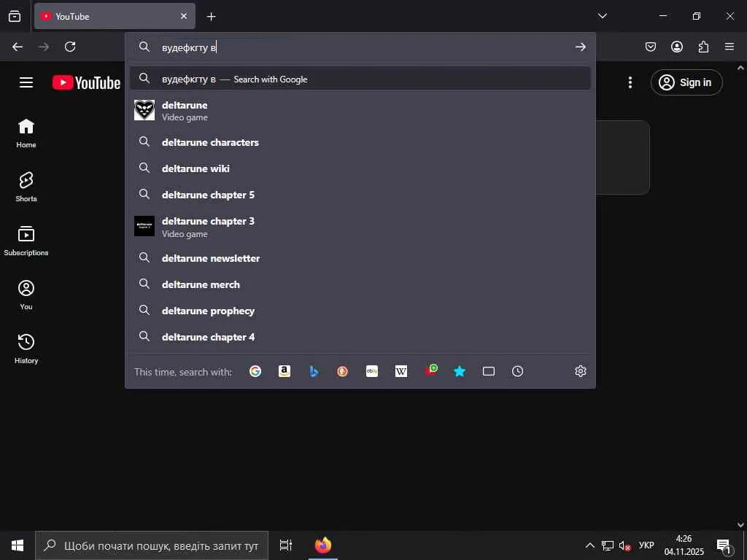Expand the list all tabs chevron
The width and height of the screenshot is (747, 560).
602,16
